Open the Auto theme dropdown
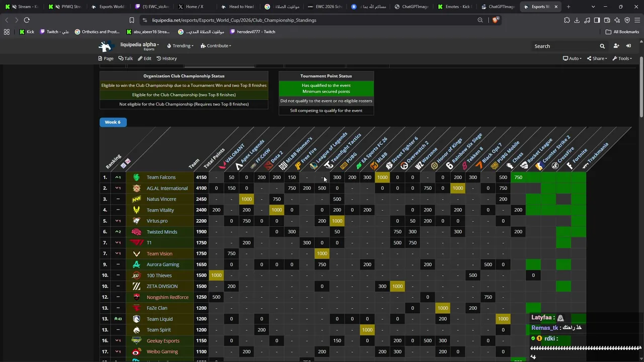This screenshot has height=362, width=644. click(x=572, y=58)
